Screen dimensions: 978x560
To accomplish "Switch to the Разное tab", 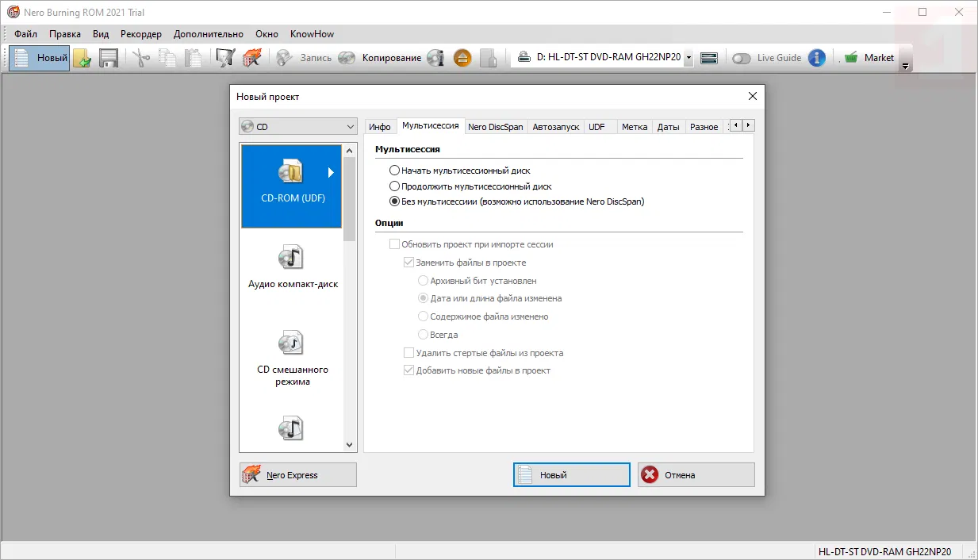I will [x=704, y=127].
